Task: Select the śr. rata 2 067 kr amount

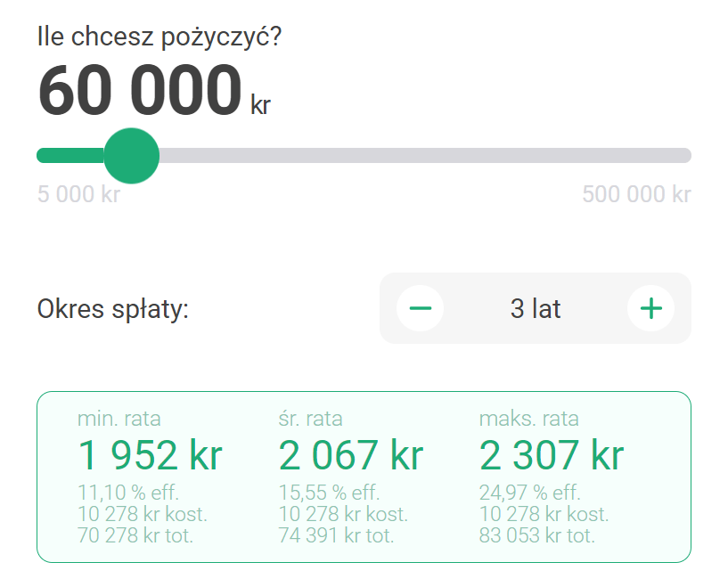Action: [x=351, y=455]
